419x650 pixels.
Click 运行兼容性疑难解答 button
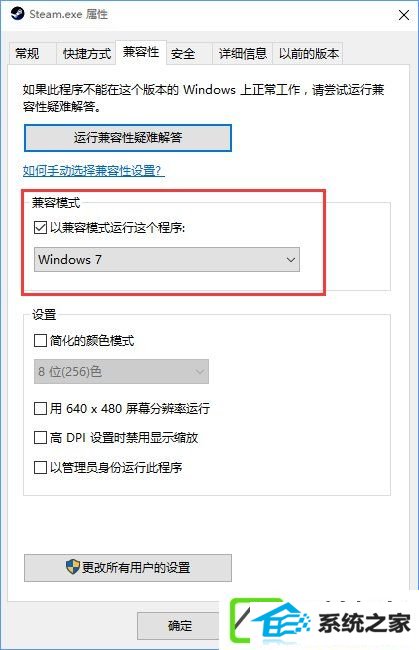pos(128,138)
